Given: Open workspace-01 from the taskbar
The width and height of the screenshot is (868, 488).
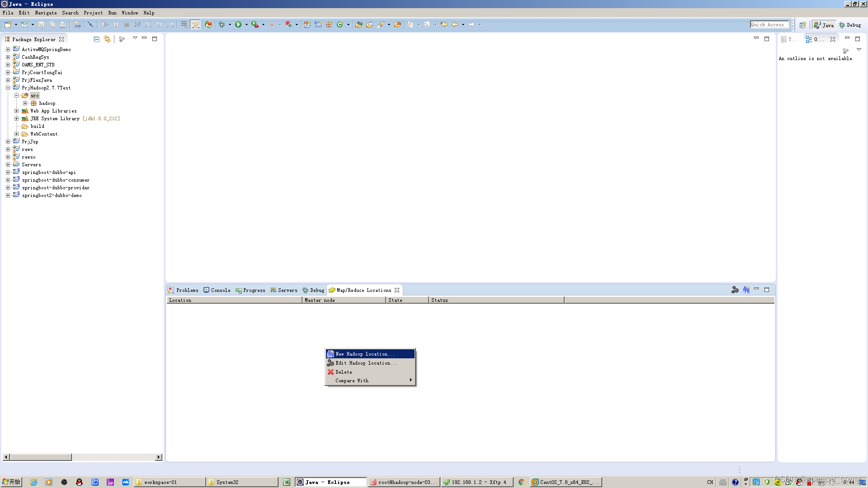Looking at the screenshot, I should [x=170, y=482].
